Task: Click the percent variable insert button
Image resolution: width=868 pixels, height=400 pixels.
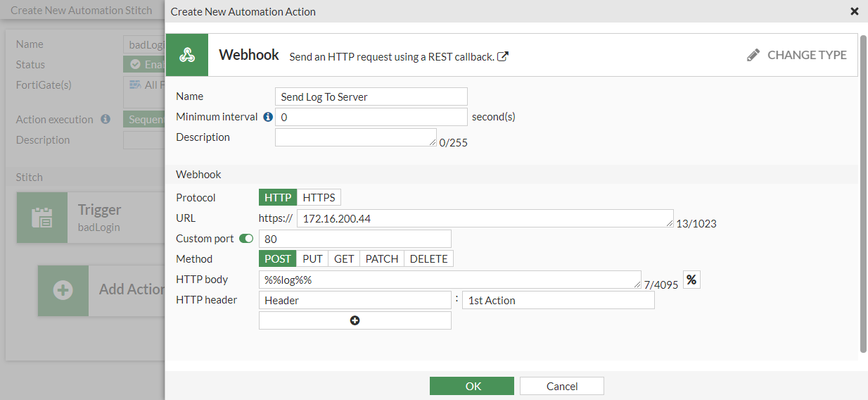Action: tap(691, 280)
